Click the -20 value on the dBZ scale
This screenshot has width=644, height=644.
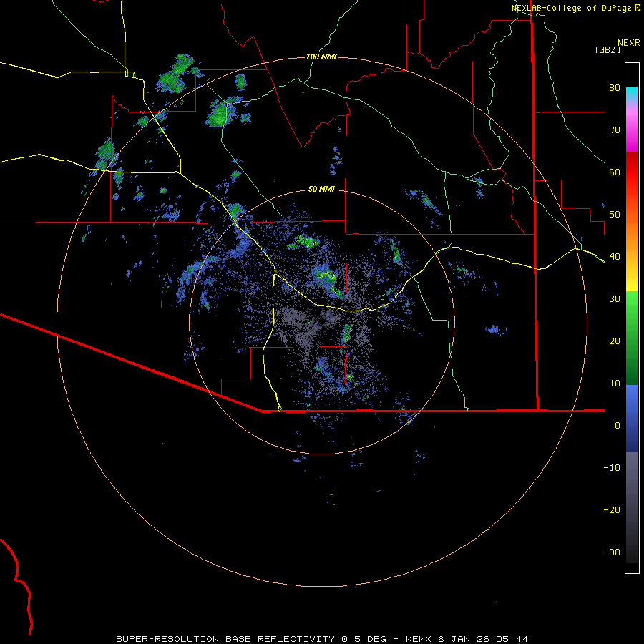[612, 510]
